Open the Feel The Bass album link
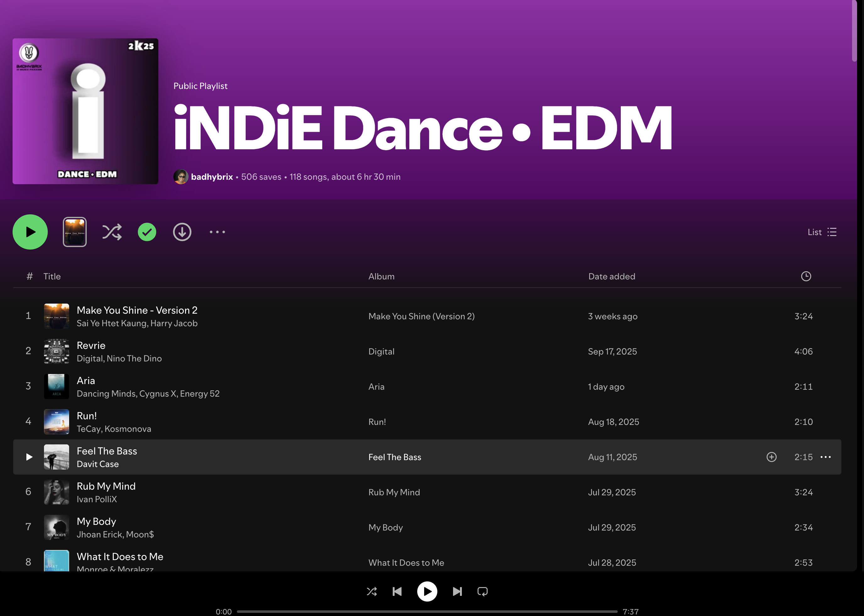Image resolution: width=864 pixels, height=616 pixels. [395, 457]
